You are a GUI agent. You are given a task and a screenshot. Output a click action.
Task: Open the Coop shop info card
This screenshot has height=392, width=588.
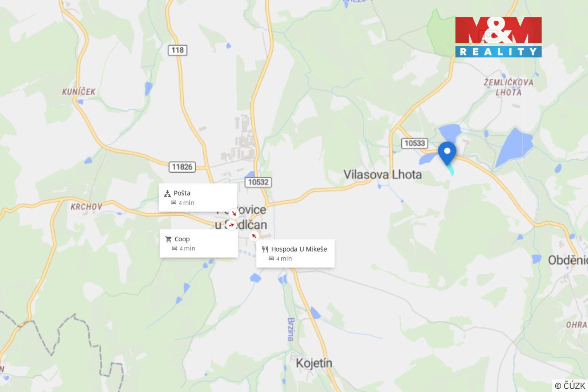point(199,244)
